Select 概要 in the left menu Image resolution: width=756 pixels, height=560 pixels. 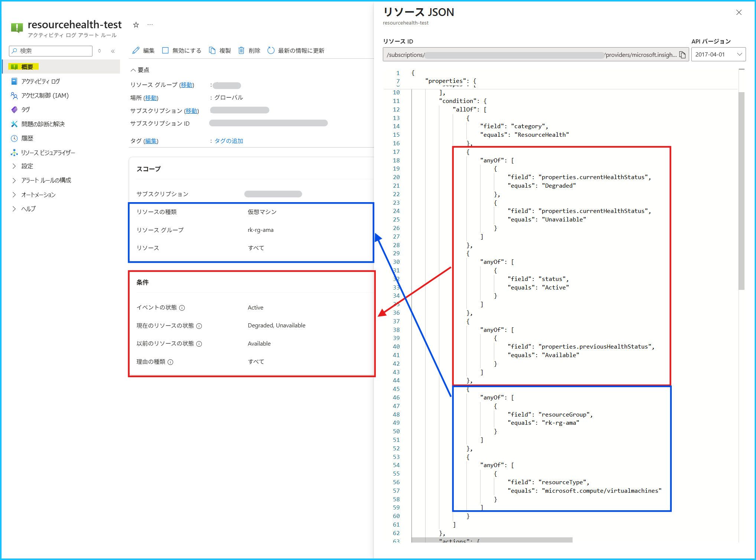61,67
